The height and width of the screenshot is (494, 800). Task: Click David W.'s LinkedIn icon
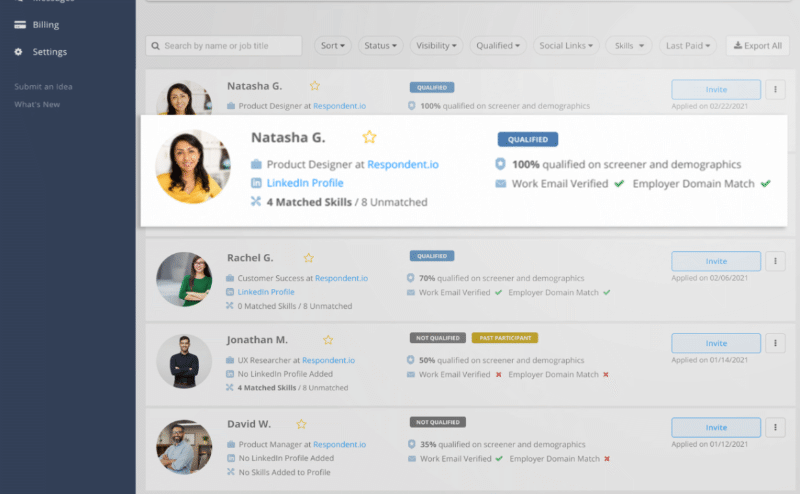click(x=231, y=458)
